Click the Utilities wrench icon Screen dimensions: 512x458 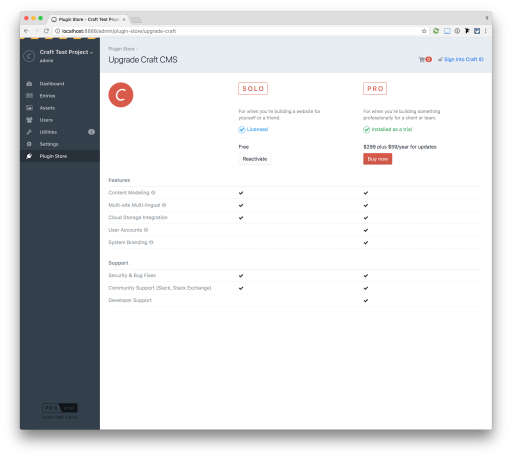click(29, 132)
